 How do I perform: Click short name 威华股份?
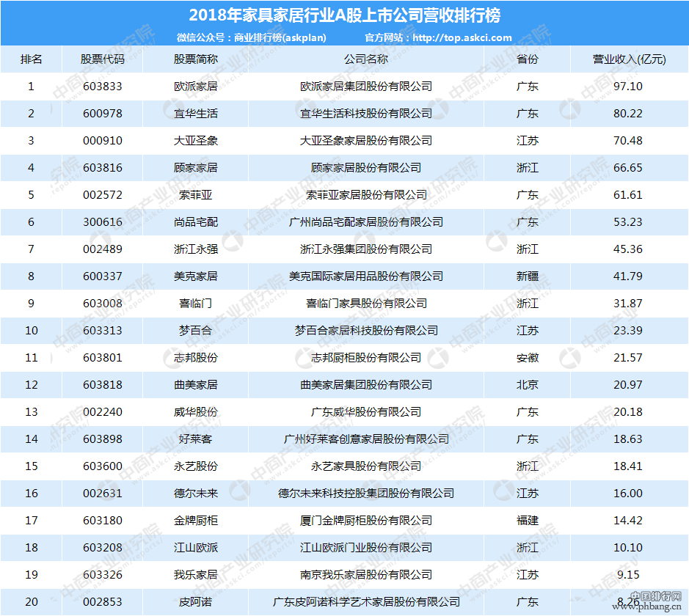[x=195, y=412]
